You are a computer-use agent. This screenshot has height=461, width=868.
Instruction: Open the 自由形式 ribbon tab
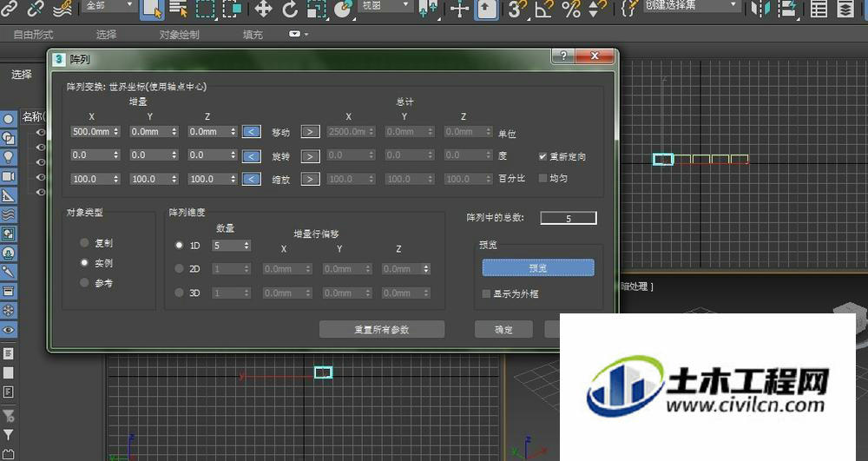tap(33, 35)
